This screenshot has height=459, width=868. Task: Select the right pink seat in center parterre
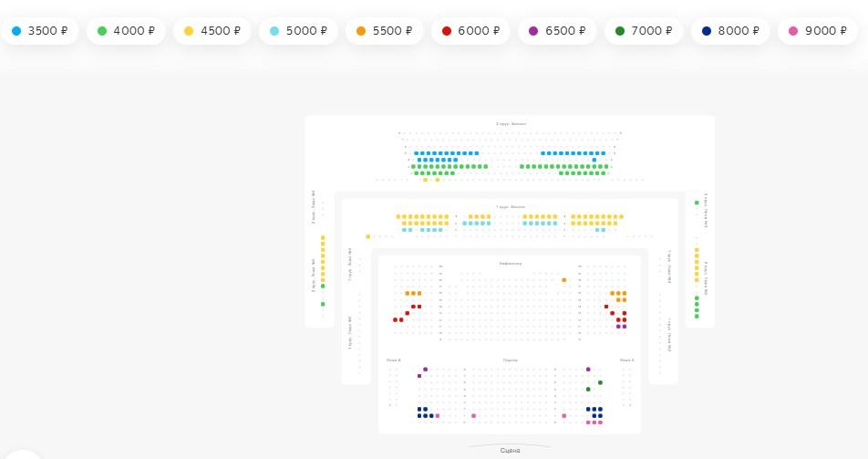point(563,416)
